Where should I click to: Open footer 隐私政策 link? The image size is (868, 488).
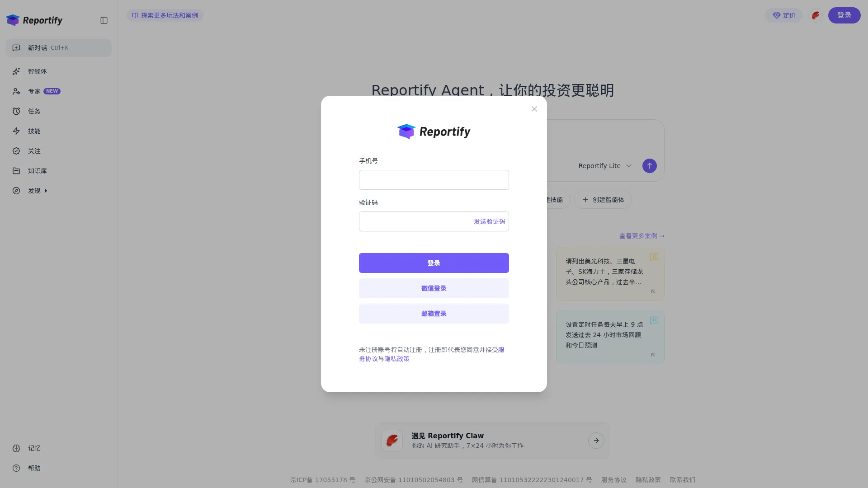pos(648,480)
